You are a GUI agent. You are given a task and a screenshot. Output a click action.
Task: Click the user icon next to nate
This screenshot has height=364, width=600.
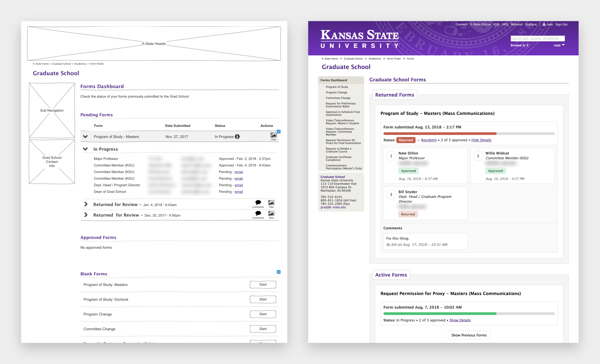(544, 24)
